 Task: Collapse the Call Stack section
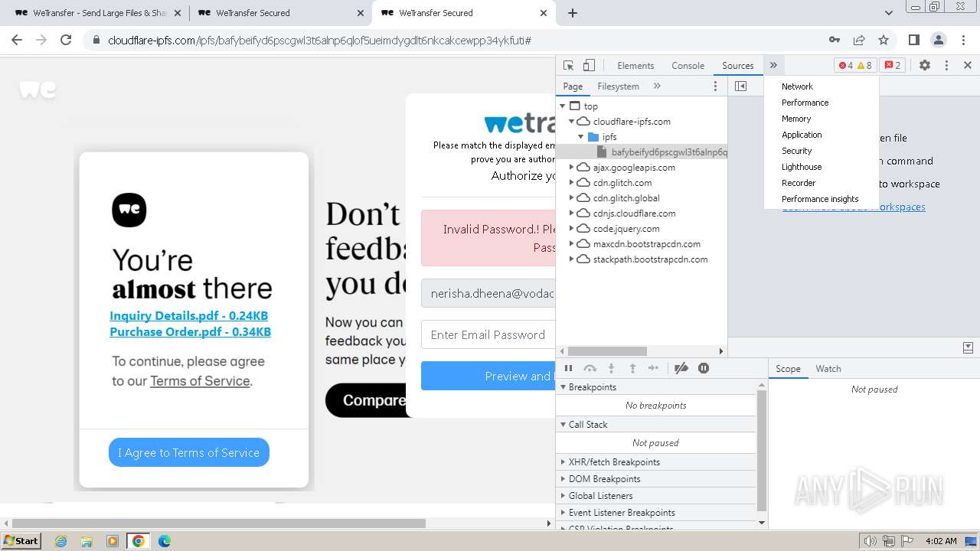(655, 425)
